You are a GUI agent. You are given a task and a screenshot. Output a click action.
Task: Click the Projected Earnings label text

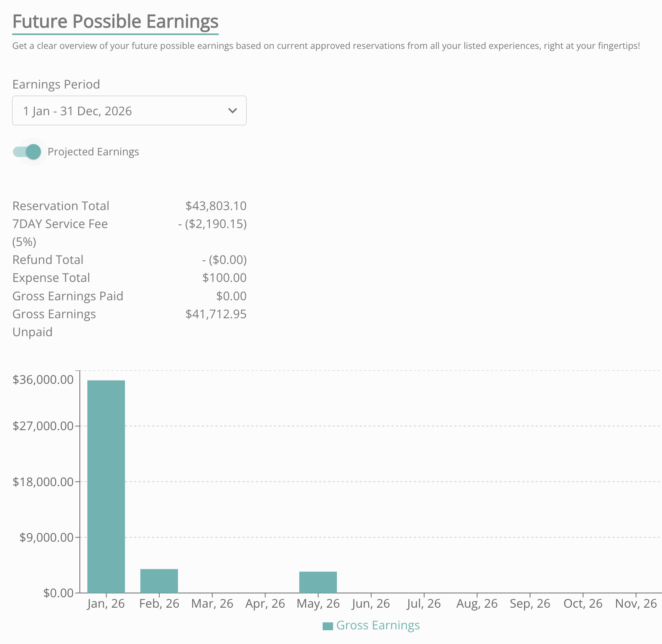pyautogui.click(x=93, y=152)
